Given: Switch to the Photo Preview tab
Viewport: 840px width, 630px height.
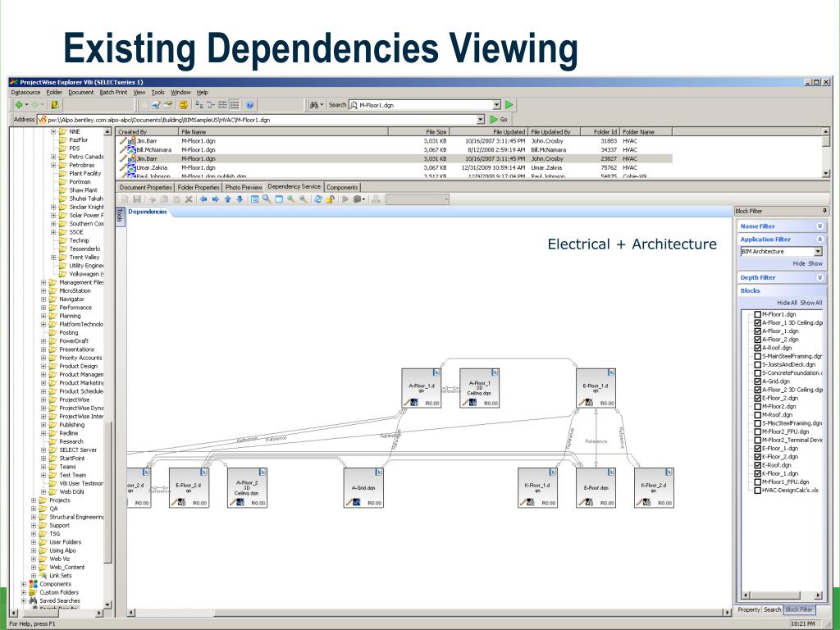Looking at the screenshot, I should coord(244,188).
